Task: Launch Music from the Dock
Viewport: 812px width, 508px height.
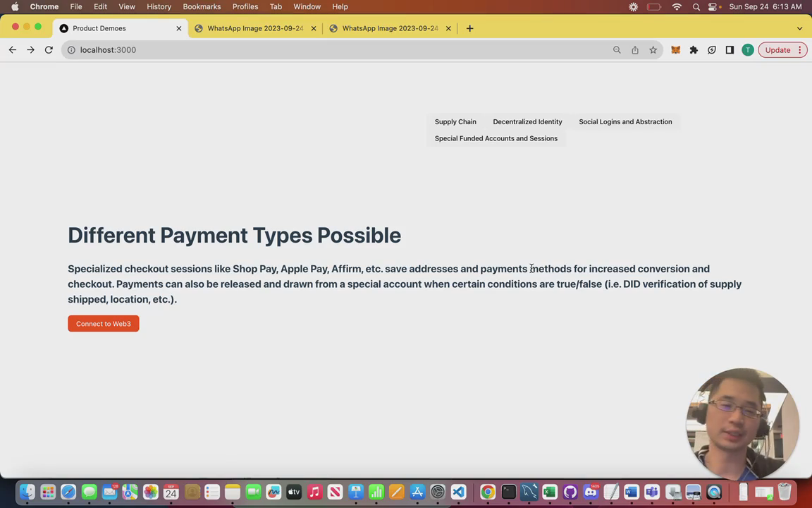Action: point(315,491)
